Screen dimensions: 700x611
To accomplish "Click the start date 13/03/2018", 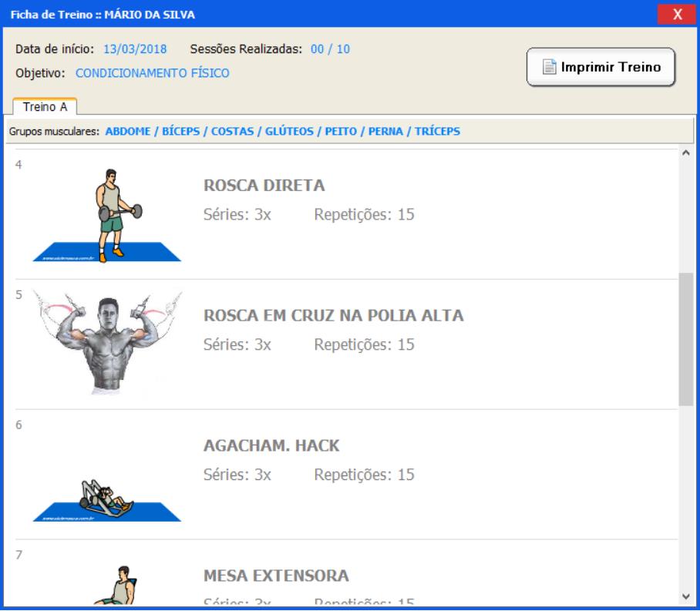I will [x=135, y=49].
